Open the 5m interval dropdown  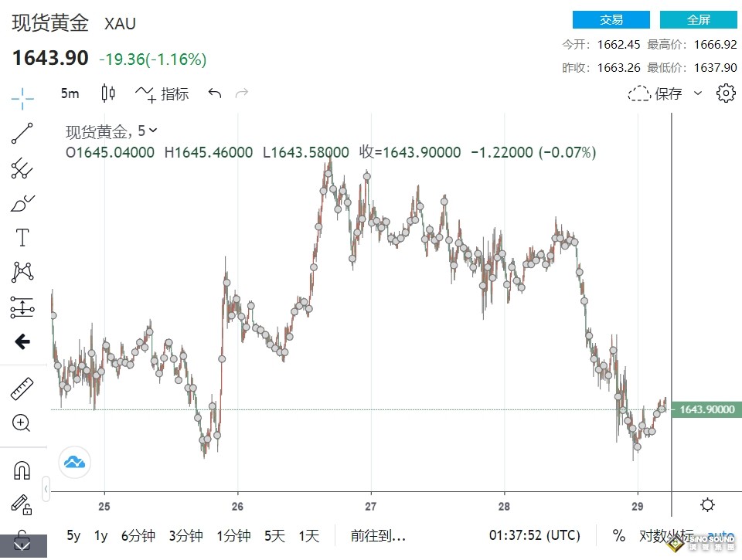tap(70, 93)
